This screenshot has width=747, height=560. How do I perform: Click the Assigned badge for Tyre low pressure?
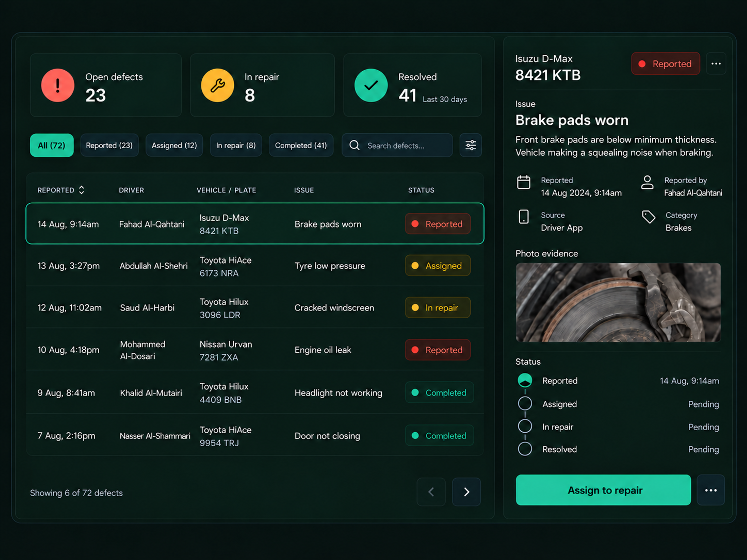[x=438, y=266]
